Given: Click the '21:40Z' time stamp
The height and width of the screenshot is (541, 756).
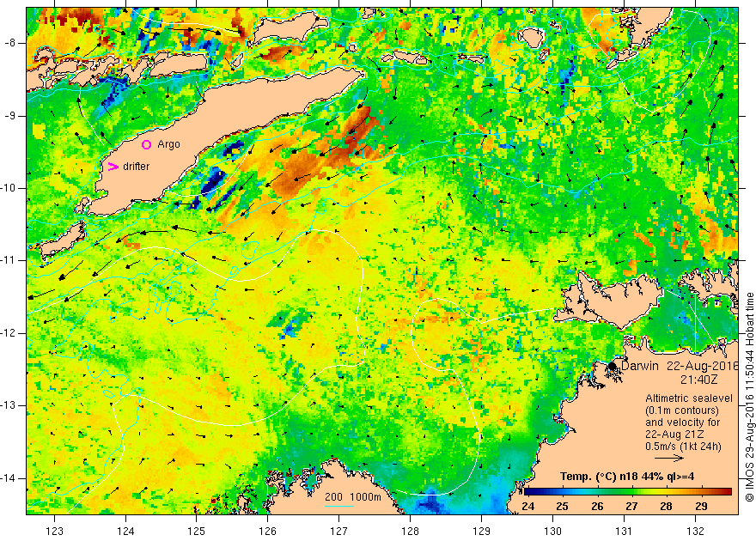Looking at the screenshot, I should 698,380.
